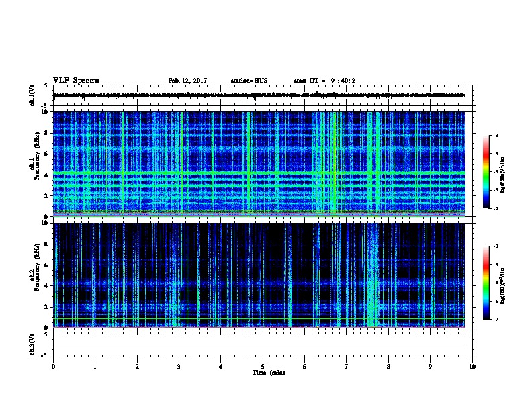The height and width of the screenshot is (411, 532).
Task: Click the 6 kHz tick on ch.2 spectrogram
Action: tap(46, 265)
